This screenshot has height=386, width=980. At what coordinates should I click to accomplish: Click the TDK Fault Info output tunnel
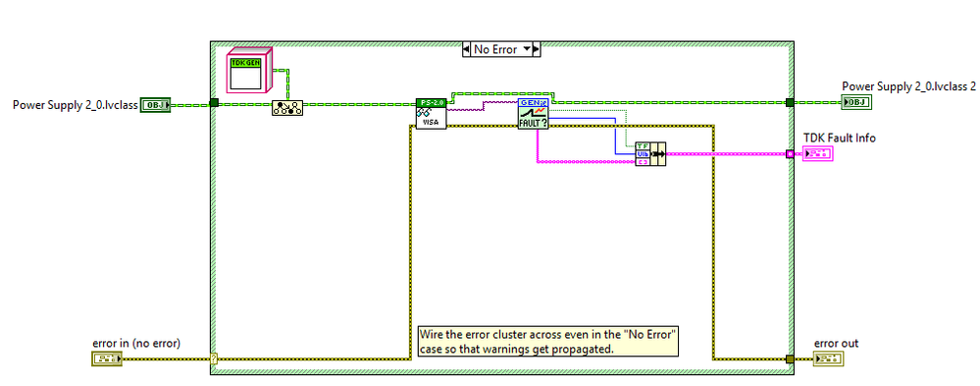click(790, 154)
